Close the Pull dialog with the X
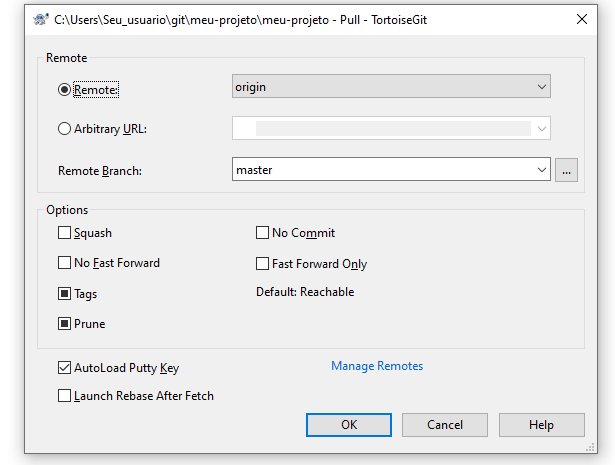The height and width of the screenshot is (465, 615). pyautogui.click(x=582, y=19)
